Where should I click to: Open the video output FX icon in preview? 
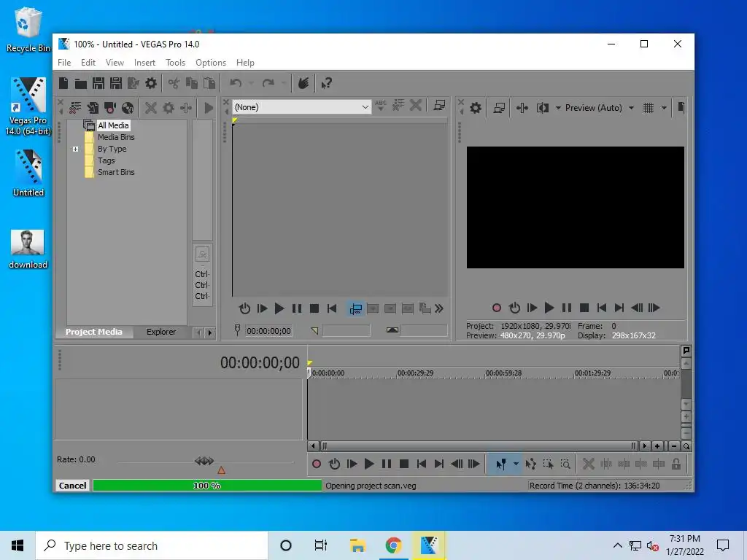click(522, 108)
